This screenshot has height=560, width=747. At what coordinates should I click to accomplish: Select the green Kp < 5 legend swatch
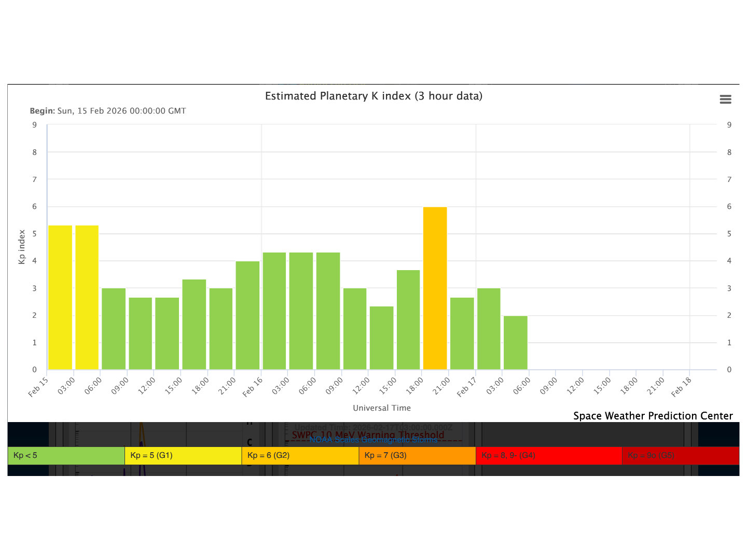point(66,456)
